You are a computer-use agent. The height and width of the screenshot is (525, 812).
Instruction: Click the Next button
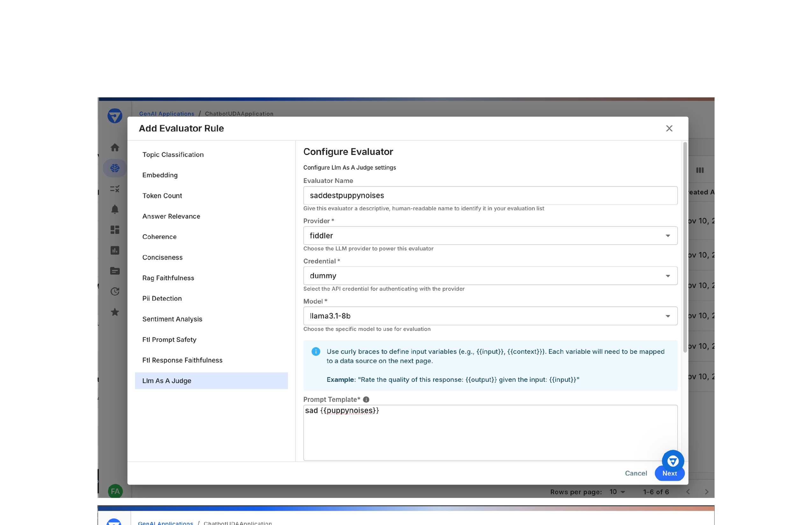click(x=669, y=473)
